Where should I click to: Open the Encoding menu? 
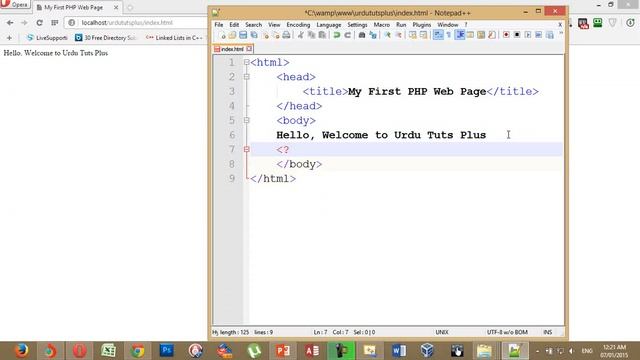click(x=298, y=25)
